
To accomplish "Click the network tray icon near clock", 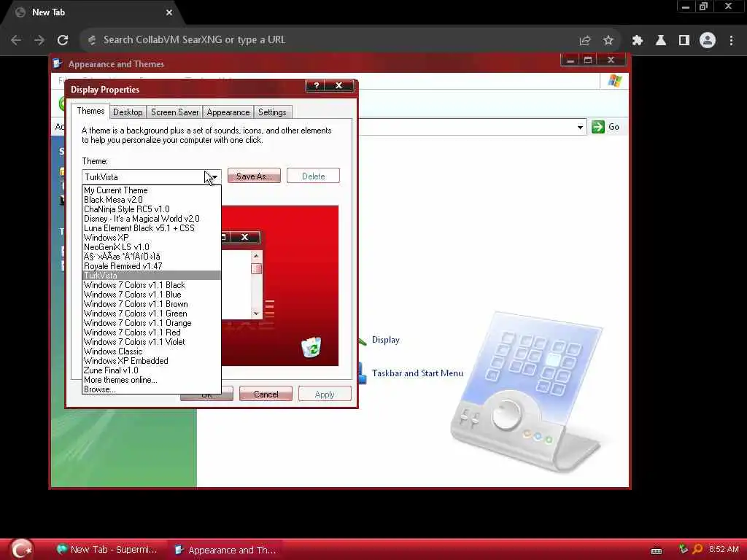I will pyautogui.click(x=683, y=549).
